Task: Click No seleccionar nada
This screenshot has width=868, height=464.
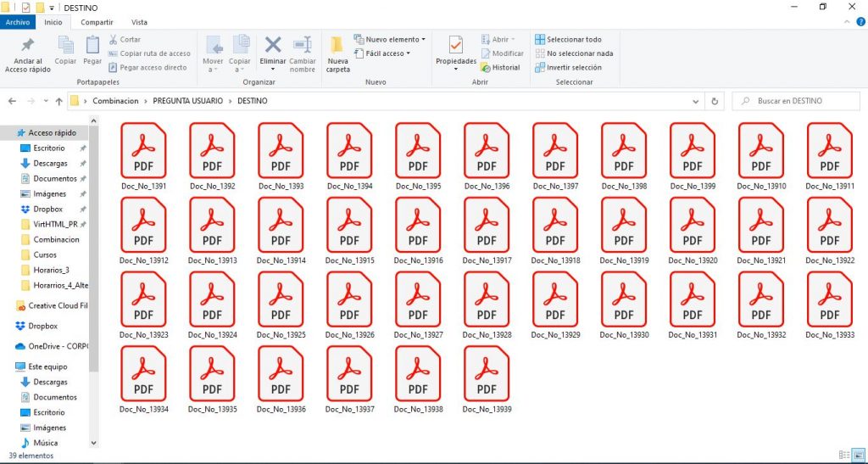Action: point(574,53)
